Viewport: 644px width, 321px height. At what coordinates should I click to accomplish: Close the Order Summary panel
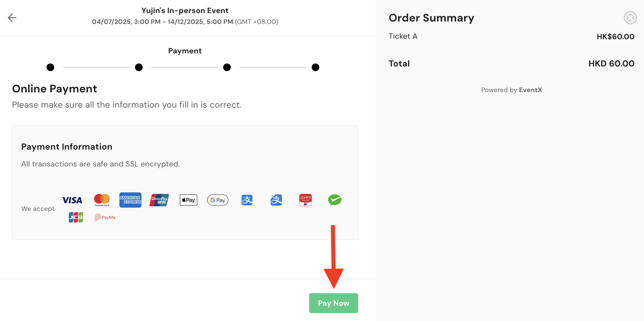[630, 18]
